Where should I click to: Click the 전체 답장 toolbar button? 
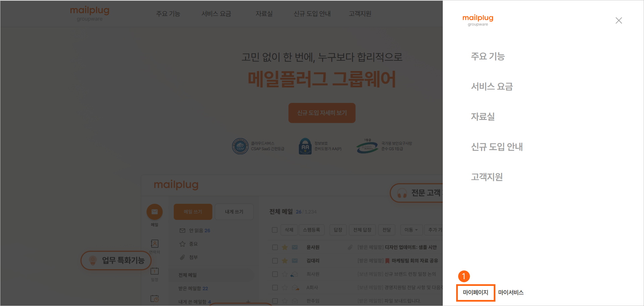[362, 230]
